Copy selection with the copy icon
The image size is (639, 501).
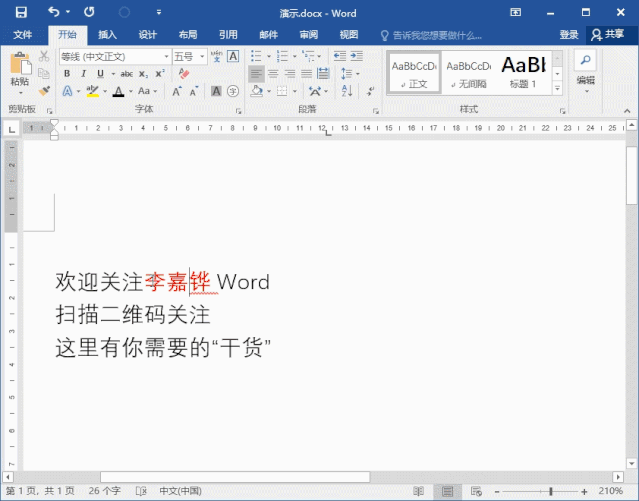(x=44, y=73)
